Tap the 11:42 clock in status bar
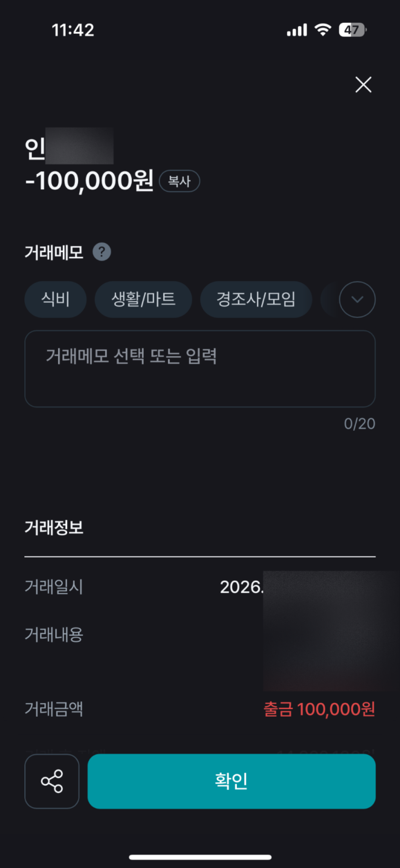This screenshot has height=868, width=400. (73, 30)
